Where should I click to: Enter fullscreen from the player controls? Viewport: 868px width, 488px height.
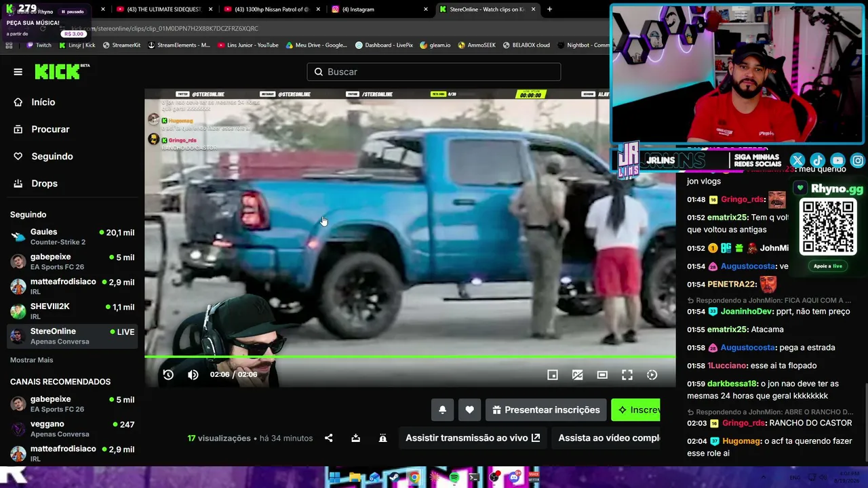click(627, 375)
